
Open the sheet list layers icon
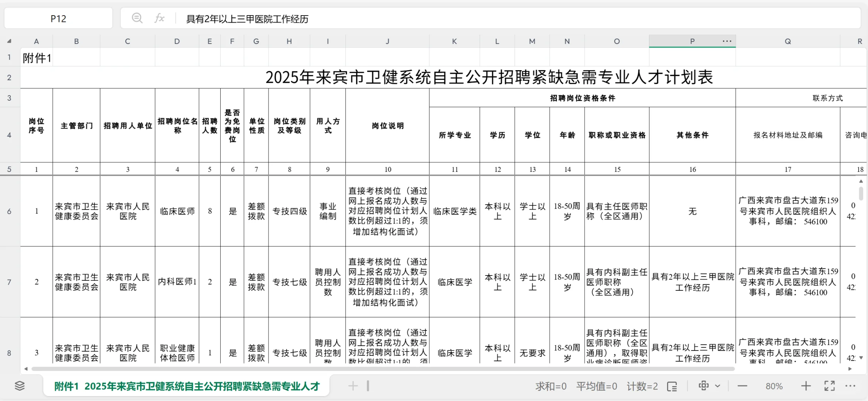pyautogui.click(x=20, y=386)
